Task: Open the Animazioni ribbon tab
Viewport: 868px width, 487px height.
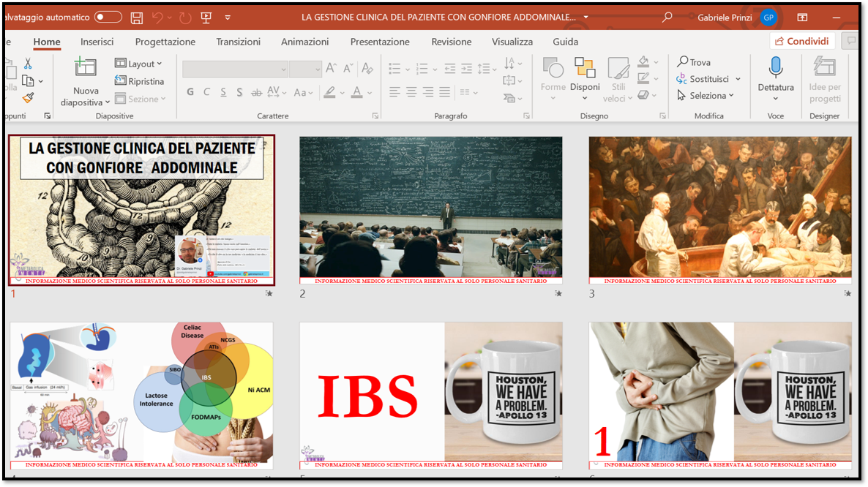Action: [304, 42]
